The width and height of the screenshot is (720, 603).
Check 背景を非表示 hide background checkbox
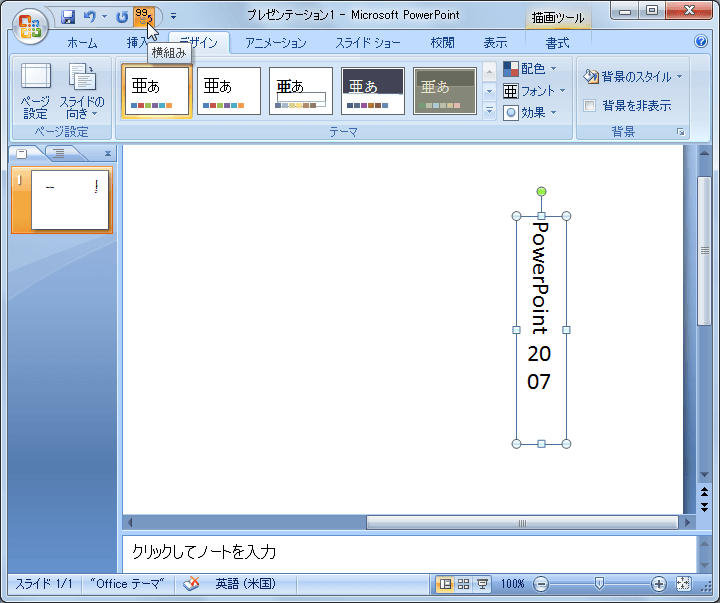[x=590, y=106]
